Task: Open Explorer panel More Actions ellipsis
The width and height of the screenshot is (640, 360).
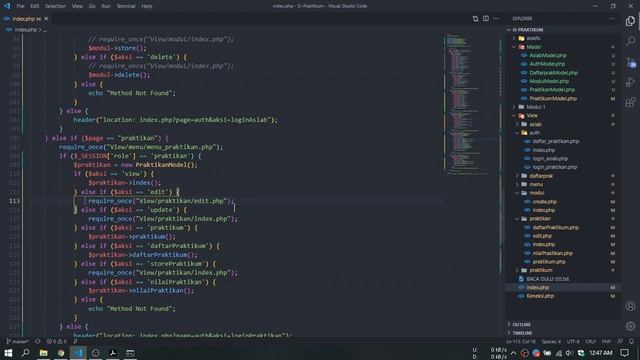Action: click(x=612, y=19)
